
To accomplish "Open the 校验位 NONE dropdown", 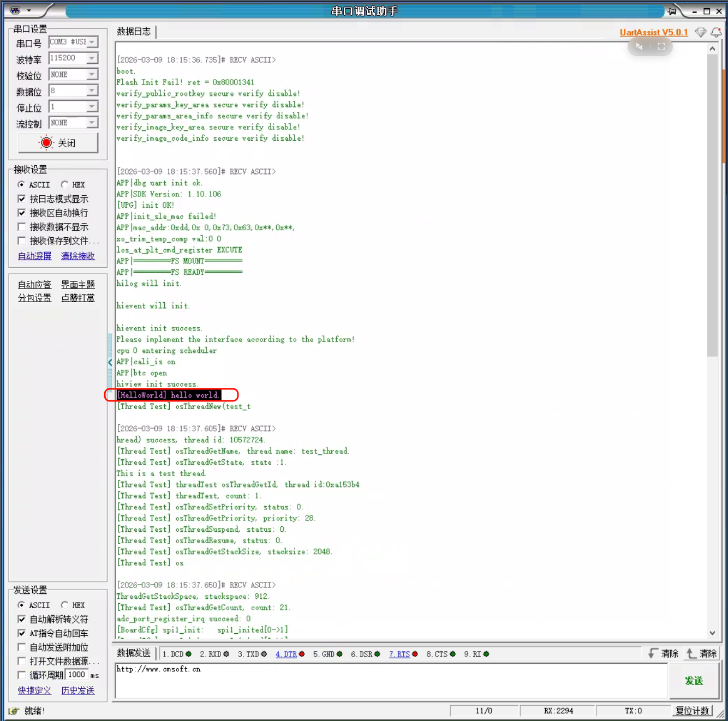I will pyautogui.click(x=92, y=74).
